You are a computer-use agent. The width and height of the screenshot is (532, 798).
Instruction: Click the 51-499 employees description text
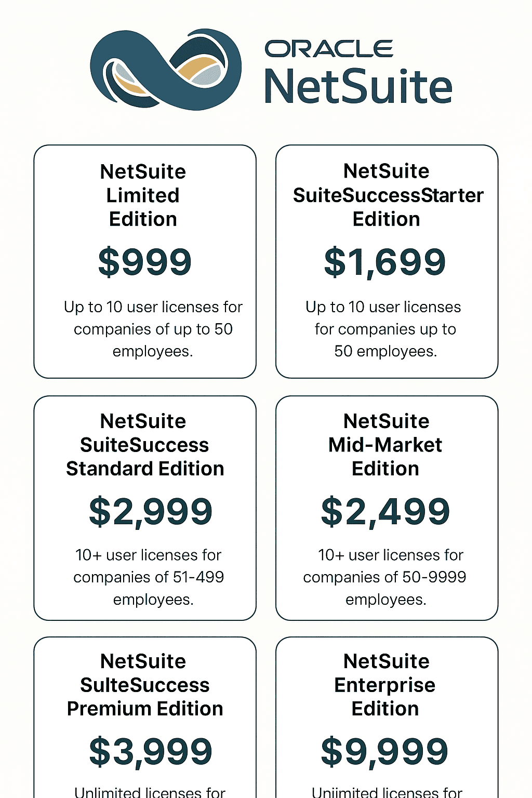149,577
